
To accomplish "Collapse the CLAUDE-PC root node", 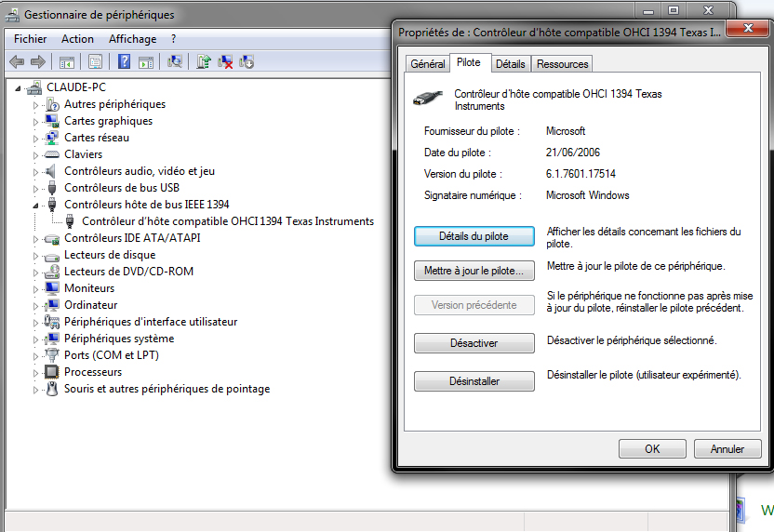I will pyautogui.click(x=18, y=88).
